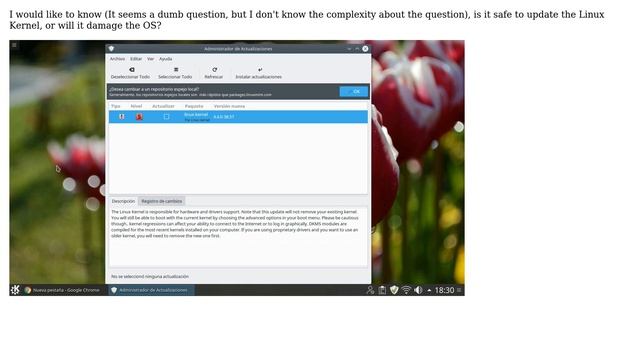This screenshot has height=360, width=640.
Task: Click the desktop toolbox icon at top-left
Action: click(x=14, y=45)
